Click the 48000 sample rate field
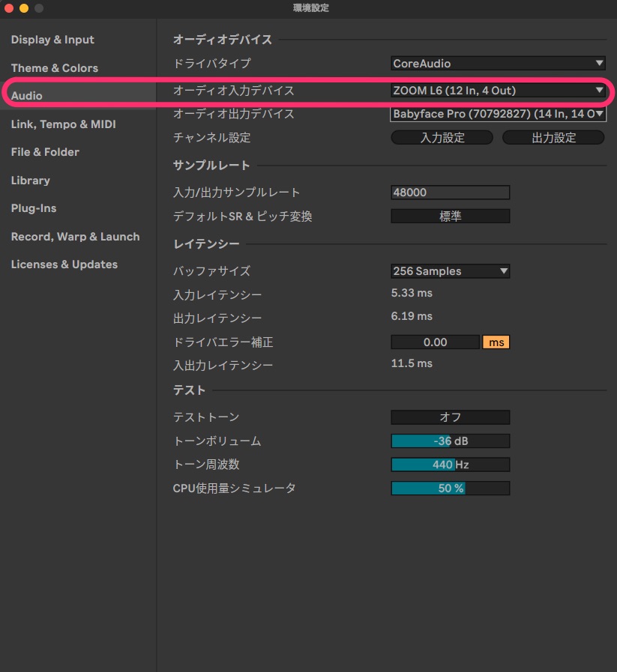This screenshot has width=617, height=672. click(450, 193)
